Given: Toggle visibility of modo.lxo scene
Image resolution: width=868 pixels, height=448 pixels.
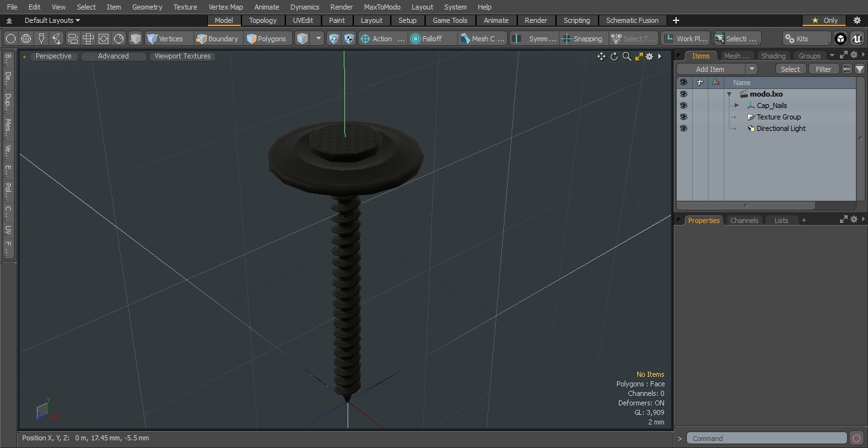Looking at the screenshot, I should (x=683, y=94).
